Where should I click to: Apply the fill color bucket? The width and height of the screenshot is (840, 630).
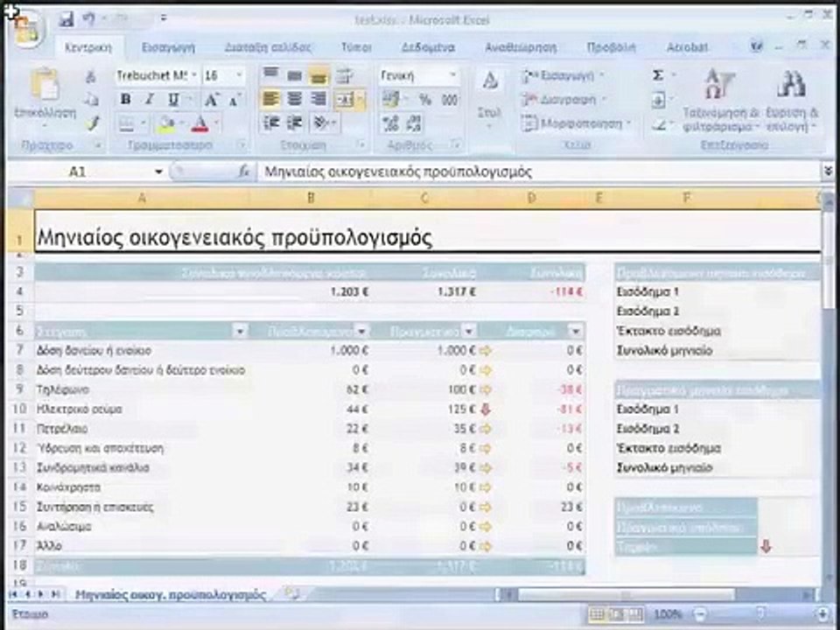pyautogui.click(x=166, y=124)
